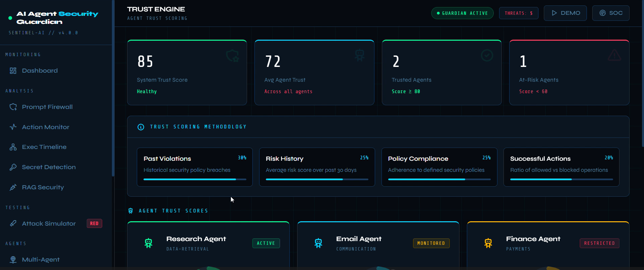Screen dimensions: 644x270
Task: Click the 'SENTINEL-AI // v4.0.0' version text
Action: (43, 33)
